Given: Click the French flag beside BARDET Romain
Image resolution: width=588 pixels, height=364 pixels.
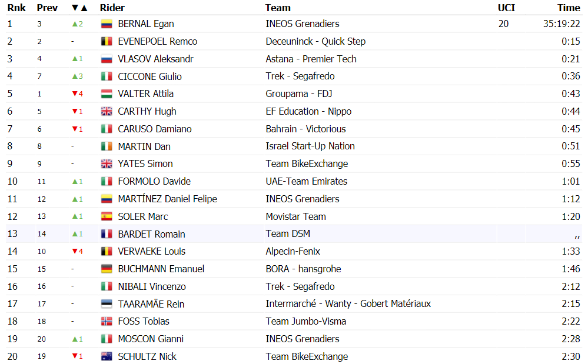Looking at the screenshot, I should point(107,234).
